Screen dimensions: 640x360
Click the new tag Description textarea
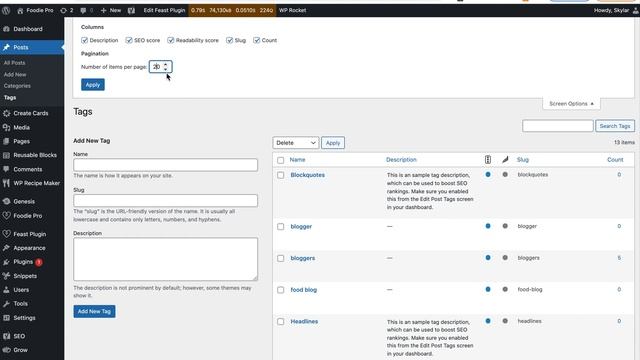click(x=165, y=259)
